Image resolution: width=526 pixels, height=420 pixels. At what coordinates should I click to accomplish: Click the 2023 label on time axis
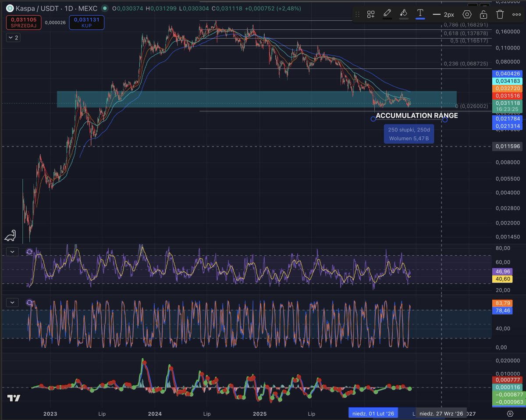(x=50, y=413)
